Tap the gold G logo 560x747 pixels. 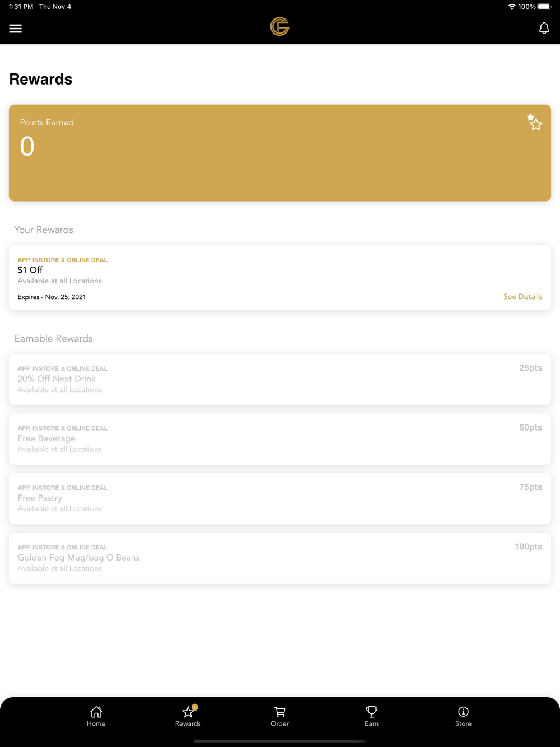pyautogui.click(x=279, y=26)
